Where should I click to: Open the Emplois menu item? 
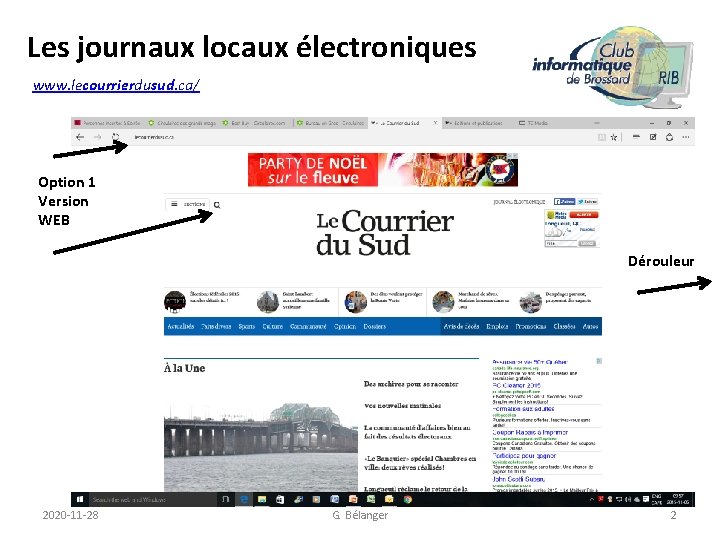497,326
